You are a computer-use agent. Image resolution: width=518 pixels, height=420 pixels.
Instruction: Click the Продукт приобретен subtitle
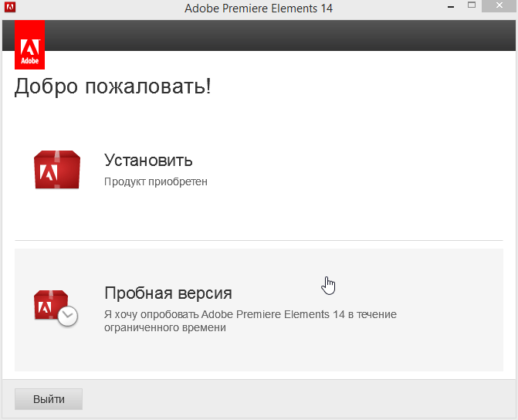[156, 181]
